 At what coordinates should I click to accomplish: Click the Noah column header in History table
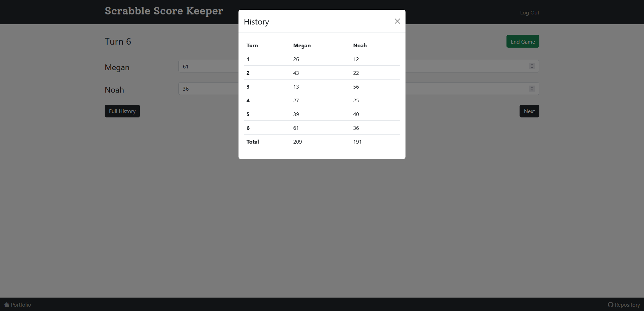[360, 46]
